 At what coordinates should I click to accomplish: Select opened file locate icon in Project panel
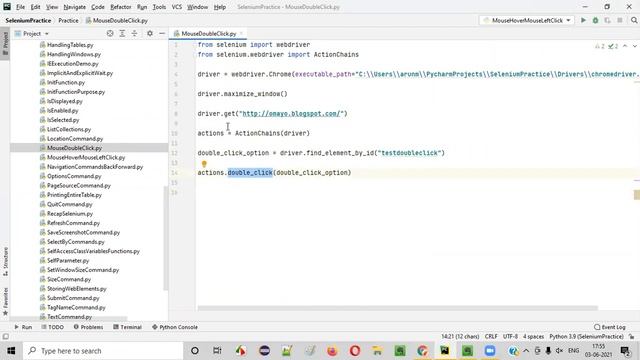click(110, 33)
